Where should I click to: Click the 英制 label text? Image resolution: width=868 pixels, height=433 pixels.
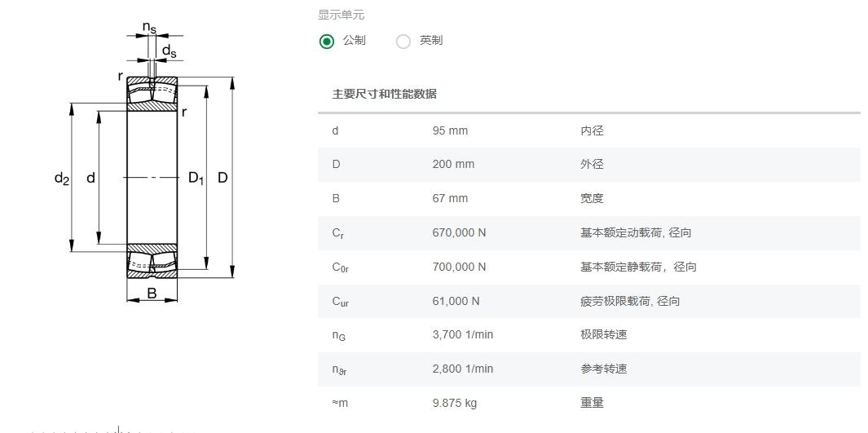[430, 41]
